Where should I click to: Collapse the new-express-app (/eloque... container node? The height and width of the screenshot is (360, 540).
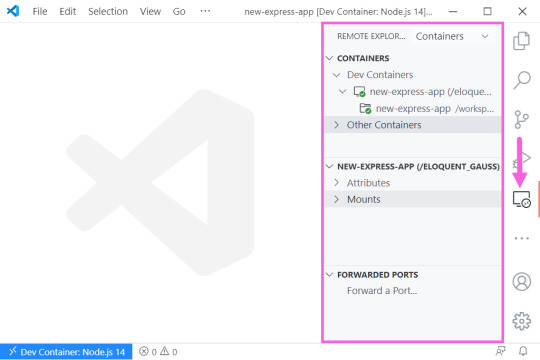point(342,92)
